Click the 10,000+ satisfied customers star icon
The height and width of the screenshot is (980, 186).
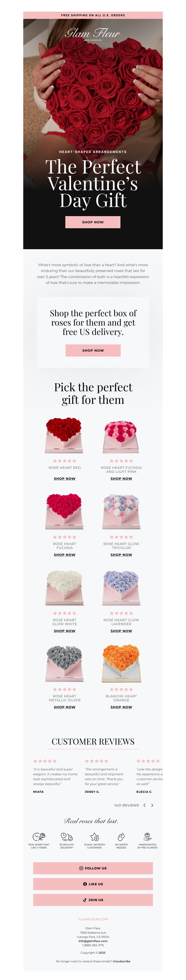click(x=95, y=837)
